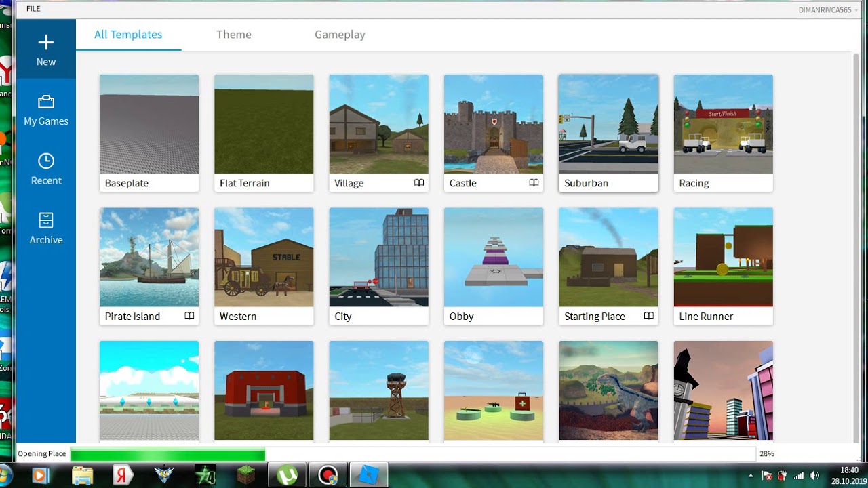868x488 pixels.
Task: Click the New plus icon in sidebar
Action: click(x=45, y=43)
